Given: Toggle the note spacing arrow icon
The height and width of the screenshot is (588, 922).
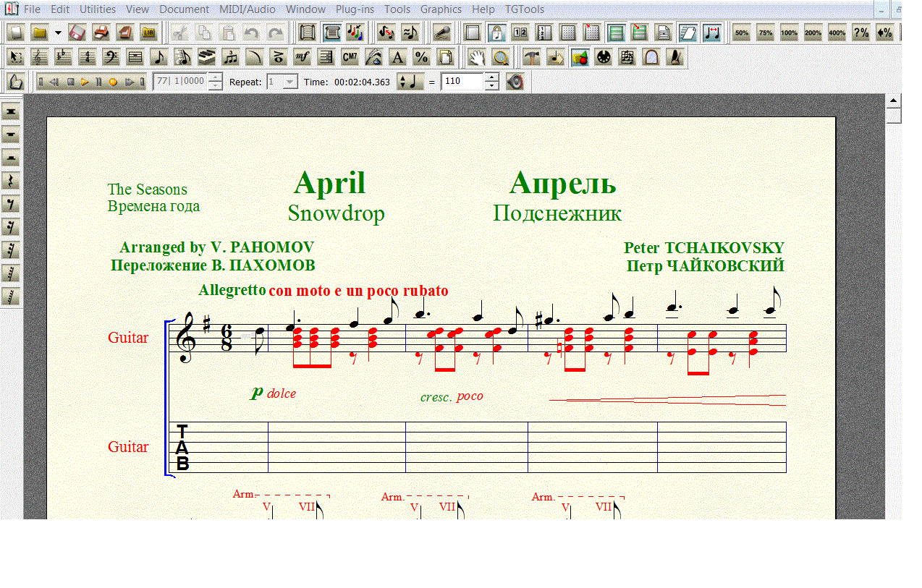Looking at the screenshot, I should (x=711, y=33).
